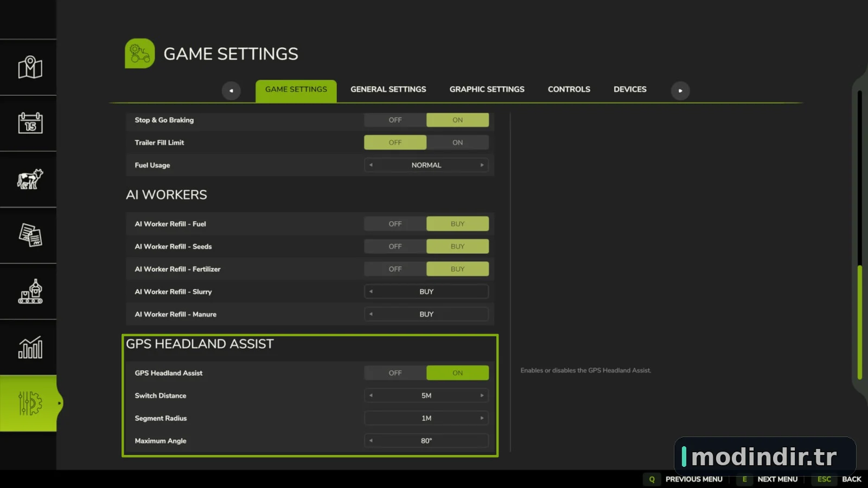The width and height of the screenshot is (868, 488).
Task: Enable GPS Headland Assist
Action: [457, 373]
